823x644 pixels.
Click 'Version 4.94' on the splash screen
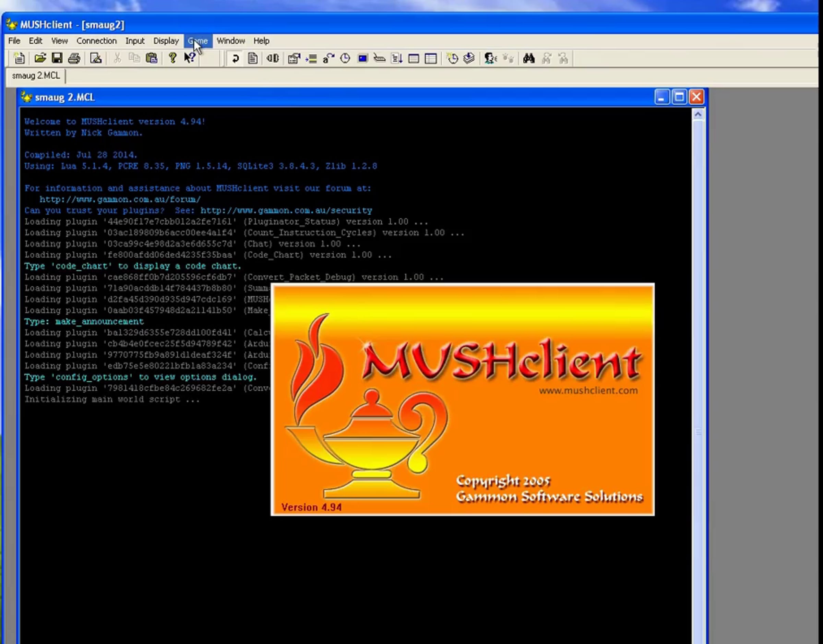311,507
